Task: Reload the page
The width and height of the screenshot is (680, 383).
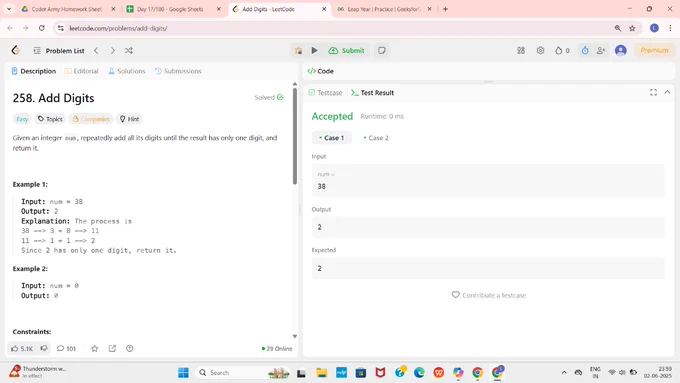Action: 42,28
